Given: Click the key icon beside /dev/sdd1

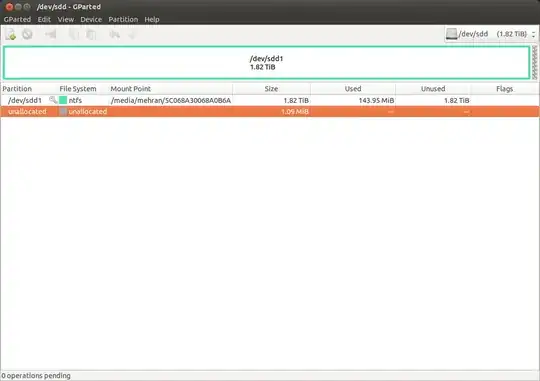Looking at the screenshot, I should click(x=53, y=100).
